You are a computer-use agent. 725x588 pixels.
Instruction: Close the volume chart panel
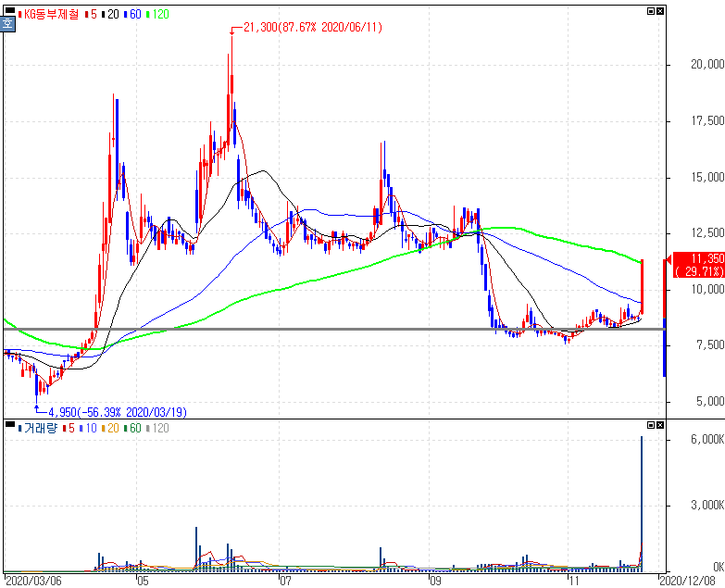(x=660, y=425)
